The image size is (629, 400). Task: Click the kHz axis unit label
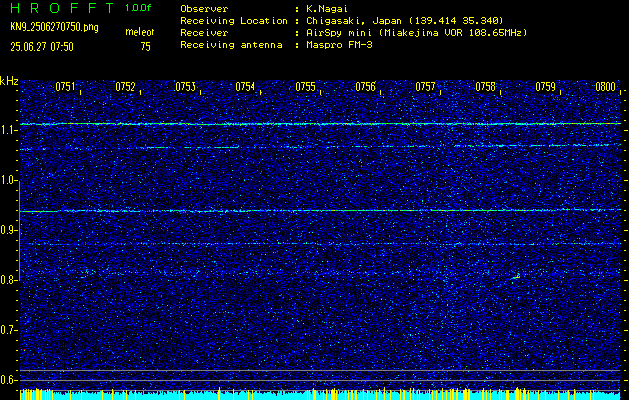9,81
